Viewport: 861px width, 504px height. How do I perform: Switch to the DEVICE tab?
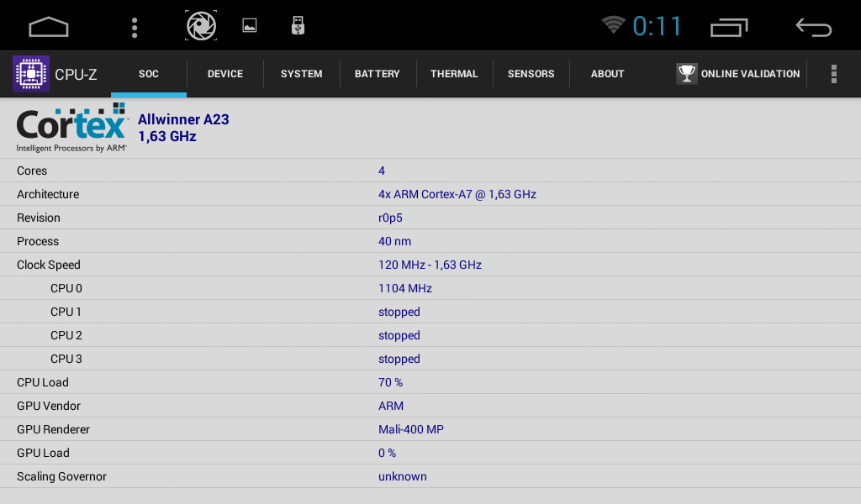(x=225, y=74)
